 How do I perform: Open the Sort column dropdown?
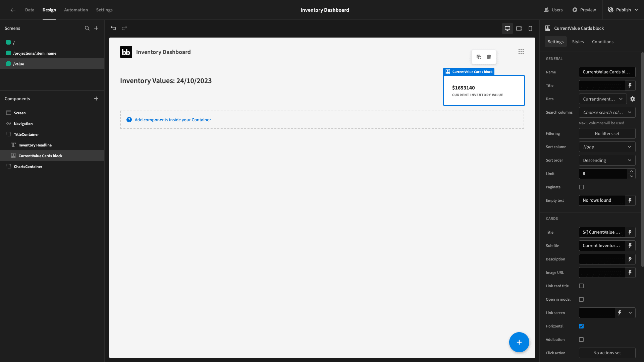[x=607, y=147]
